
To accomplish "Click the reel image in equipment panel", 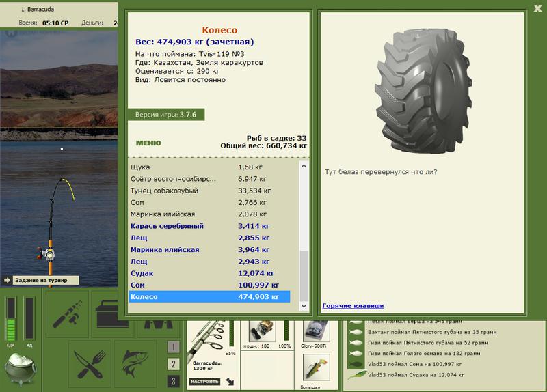I will 262,331.
